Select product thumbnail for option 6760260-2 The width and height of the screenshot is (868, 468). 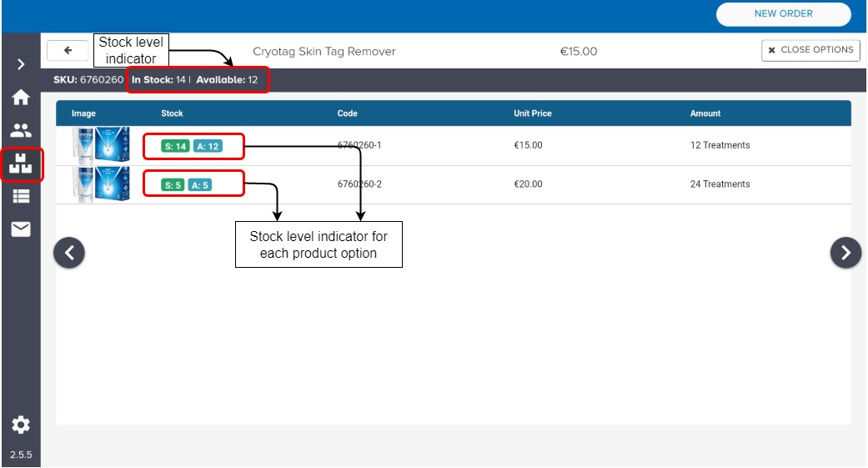100,184
